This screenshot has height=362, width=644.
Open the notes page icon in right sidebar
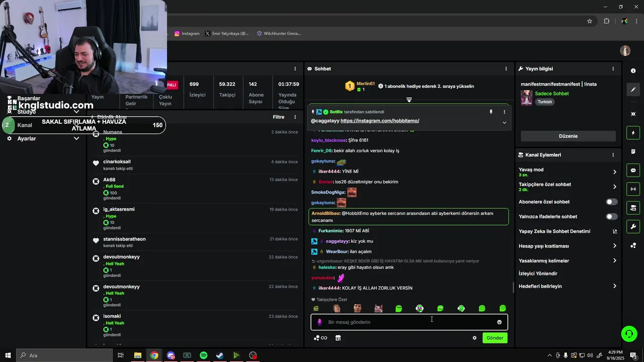click(633, 151)
